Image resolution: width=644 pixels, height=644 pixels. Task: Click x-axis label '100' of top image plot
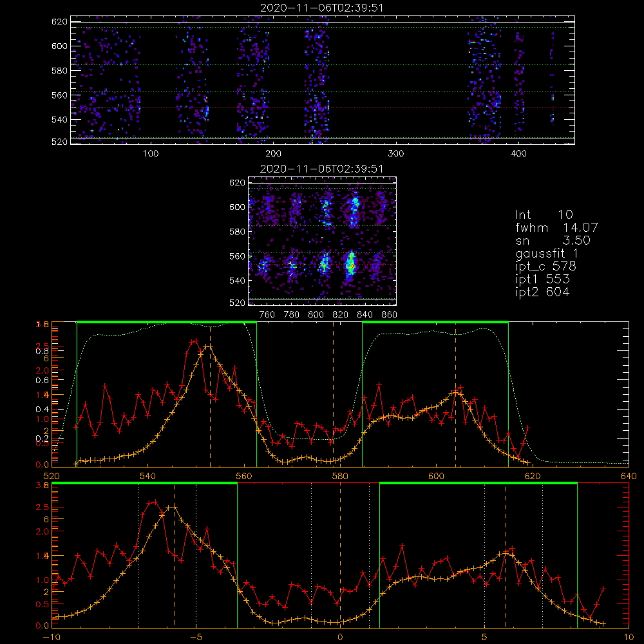(x=151, y=154)
